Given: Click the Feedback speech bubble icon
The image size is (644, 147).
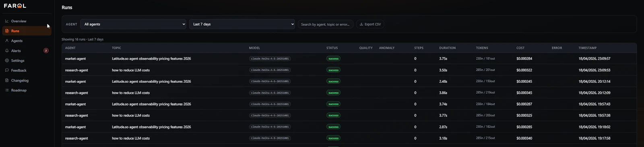Looking at the screenshot, I should click(x=7, y=70).
